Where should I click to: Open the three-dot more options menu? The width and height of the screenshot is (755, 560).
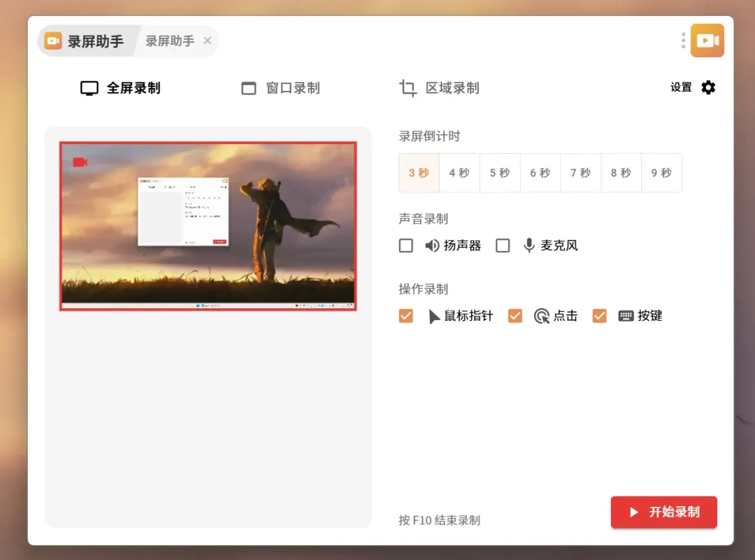point(683,41)
